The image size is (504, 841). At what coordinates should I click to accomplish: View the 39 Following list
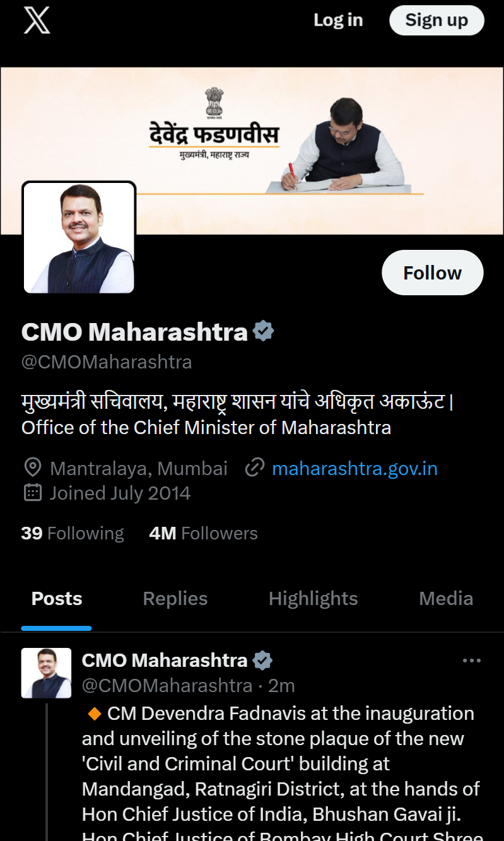(x=73, y=533)
